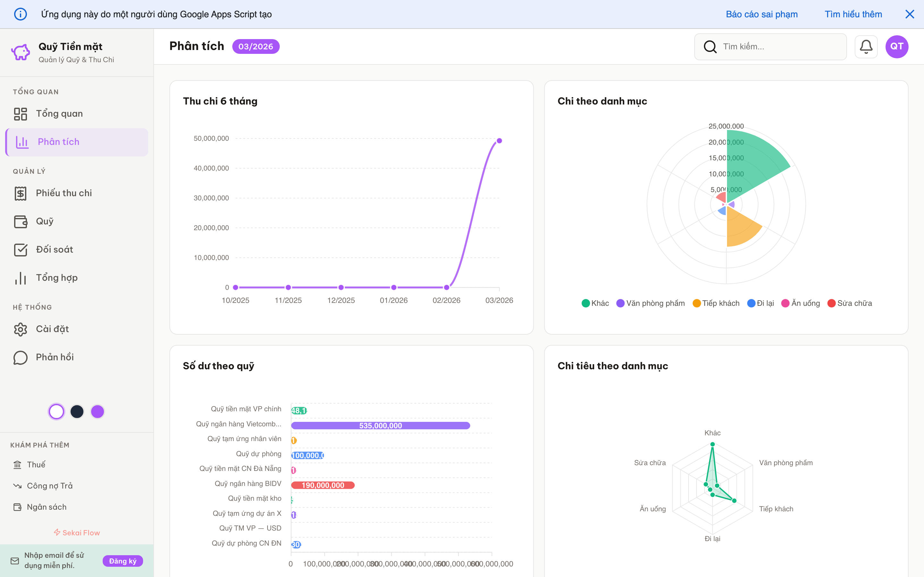Open the 03/2026 month selector badge
This screenshot has width=924, height=577.
pyautogui.click(x=255, y=46)
